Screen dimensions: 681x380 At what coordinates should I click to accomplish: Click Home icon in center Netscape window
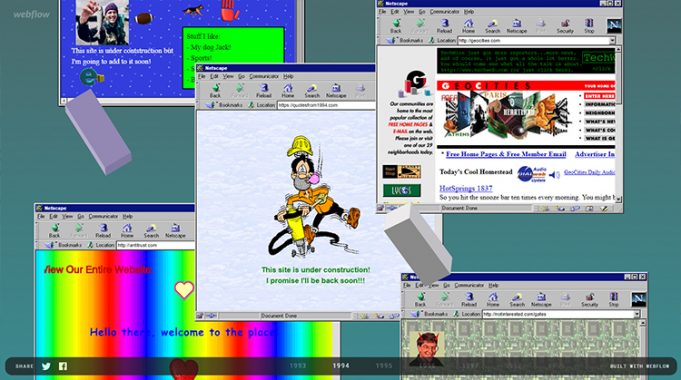tap(288, 91)
